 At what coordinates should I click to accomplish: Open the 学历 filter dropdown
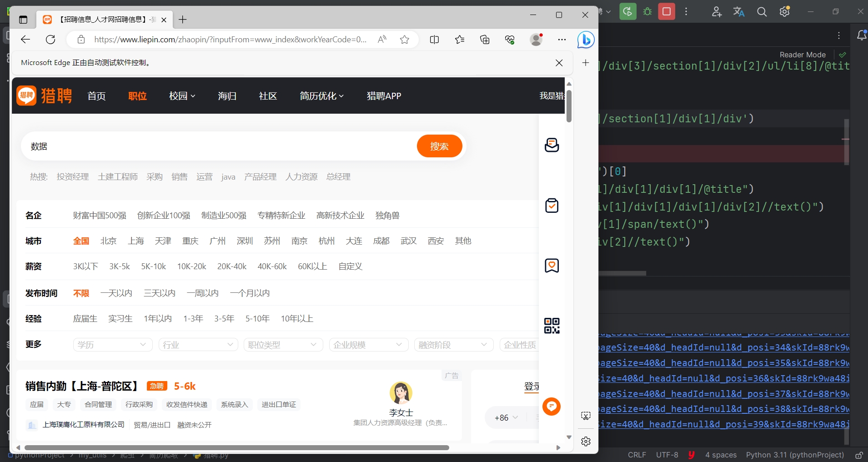coord(113,345)
